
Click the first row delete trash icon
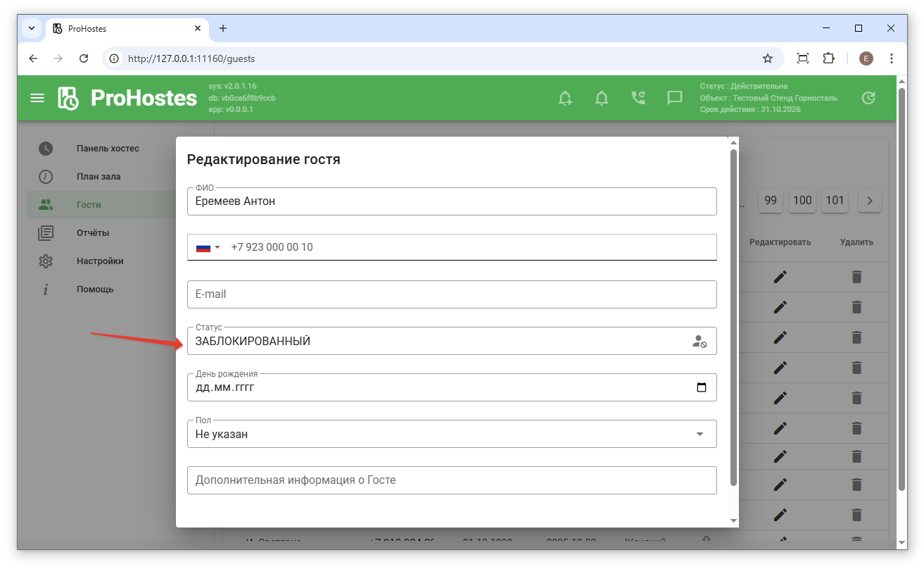(856, 277)
